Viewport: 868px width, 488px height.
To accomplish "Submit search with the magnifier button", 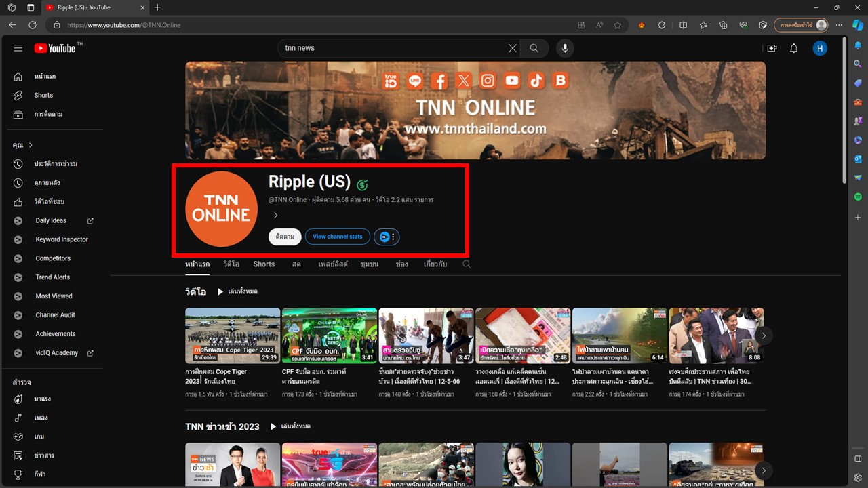I will pos(534,48).
